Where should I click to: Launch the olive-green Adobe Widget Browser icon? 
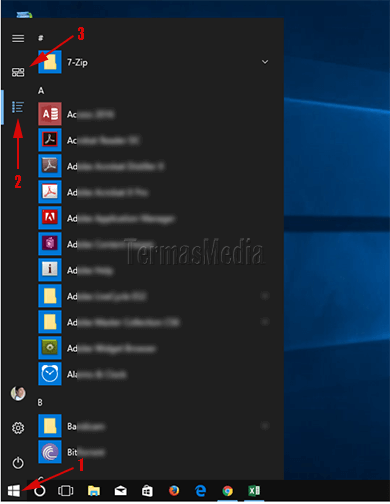coord(50,348)
